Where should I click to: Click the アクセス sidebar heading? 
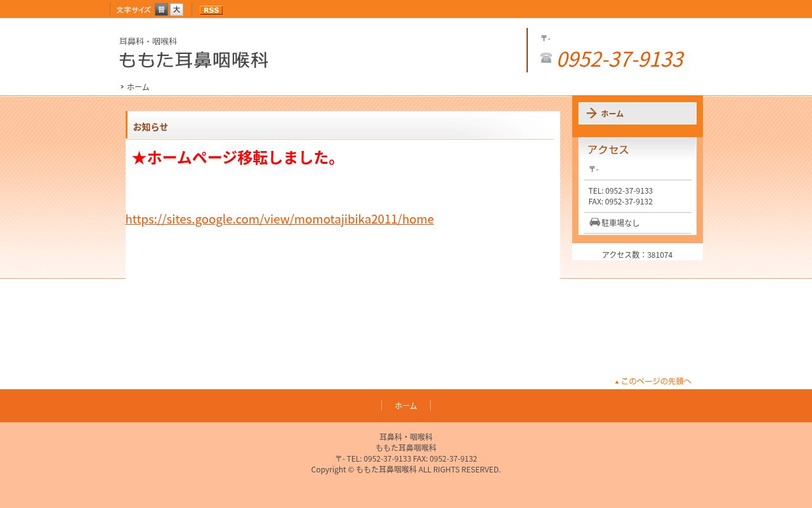(608, 150)
